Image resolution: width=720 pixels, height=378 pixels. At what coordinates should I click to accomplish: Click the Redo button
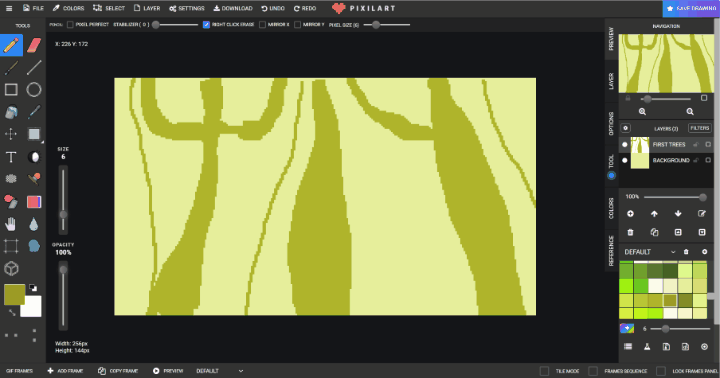(305, 8)
